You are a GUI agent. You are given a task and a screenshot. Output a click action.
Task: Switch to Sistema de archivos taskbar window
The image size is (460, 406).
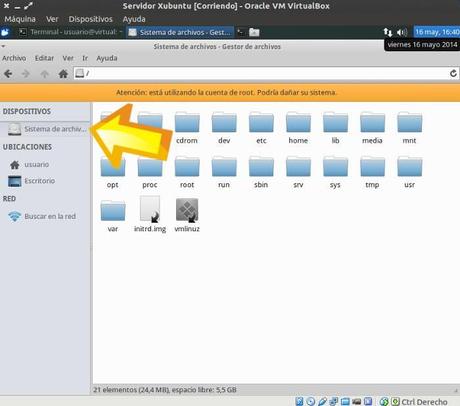click(180, 32)
